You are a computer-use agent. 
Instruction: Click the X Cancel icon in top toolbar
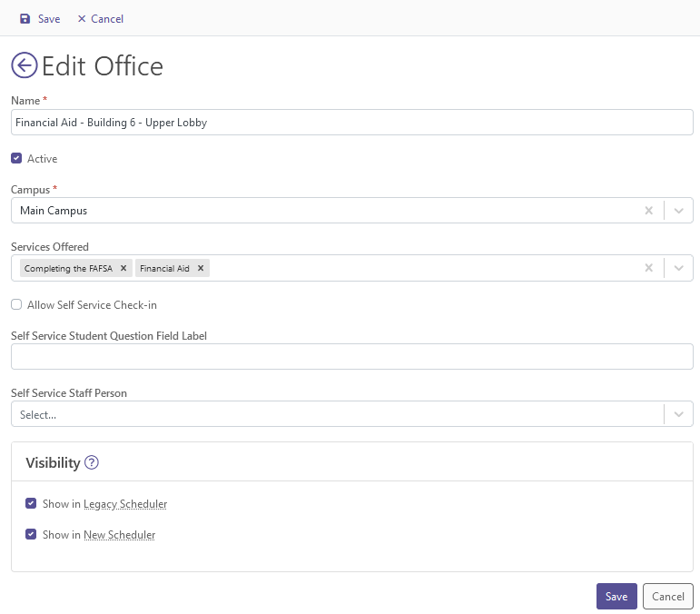click(82, 19)
